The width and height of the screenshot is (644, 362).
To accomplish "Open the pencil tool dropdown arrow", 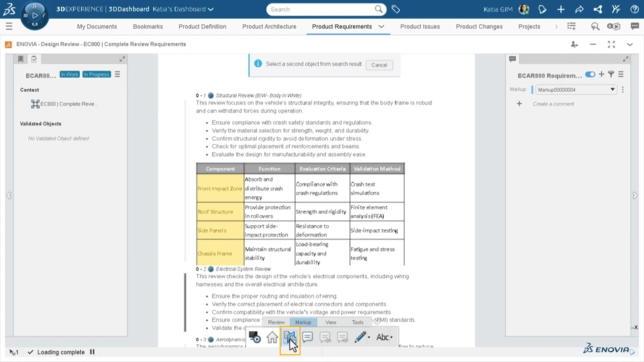I will tap(369, 338).
